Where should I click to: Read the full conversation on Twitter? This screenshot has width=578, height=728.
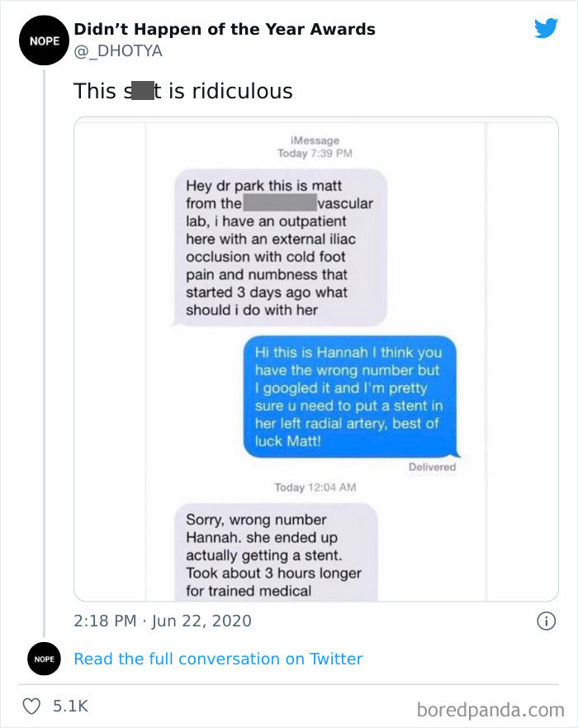218,659
